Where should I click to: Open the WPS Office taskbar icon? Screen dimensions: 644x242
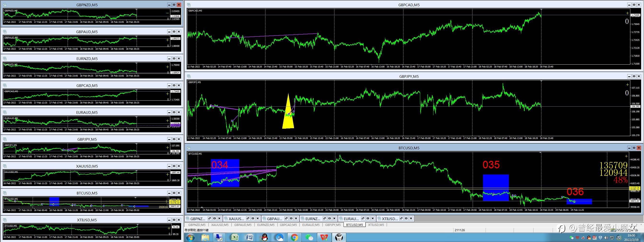(x=324, y=237)
